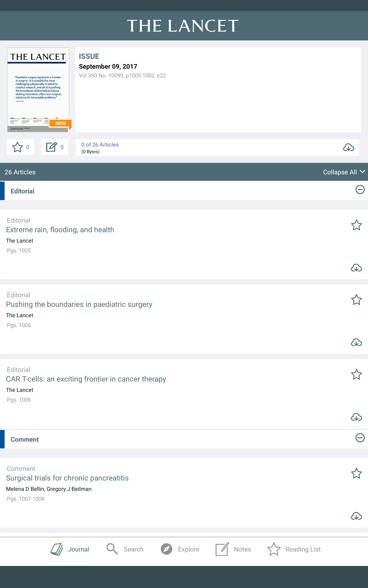Screen dimensions: 368x588
Task: Open the Notes tab
Action: (x=233, y=549)
